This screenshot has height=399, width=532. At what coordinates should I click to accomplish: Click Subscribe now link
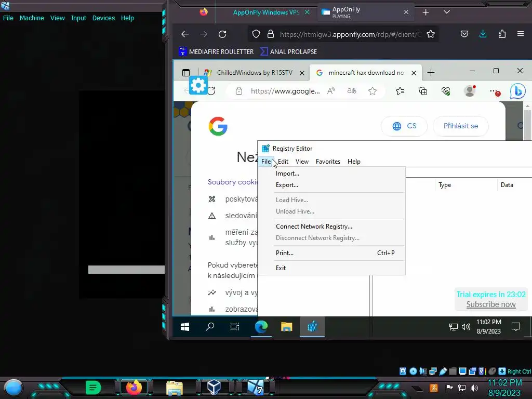click(491, 304)
